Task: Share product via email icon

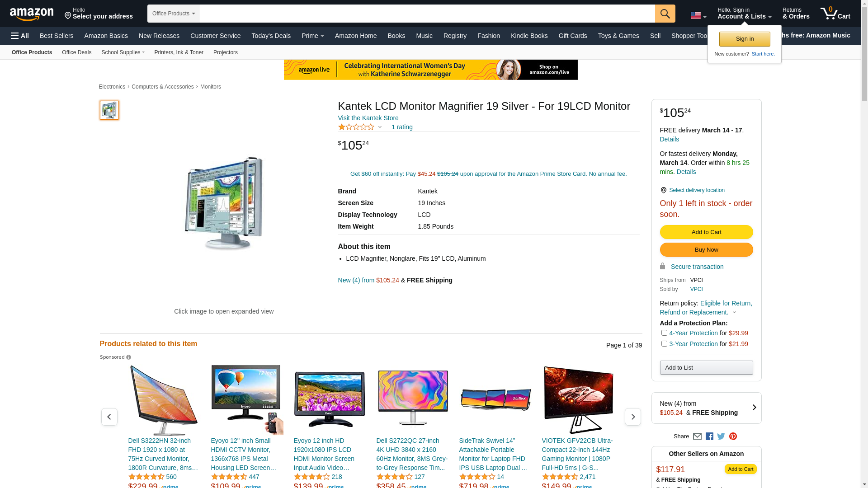Action: pos(697,436)
